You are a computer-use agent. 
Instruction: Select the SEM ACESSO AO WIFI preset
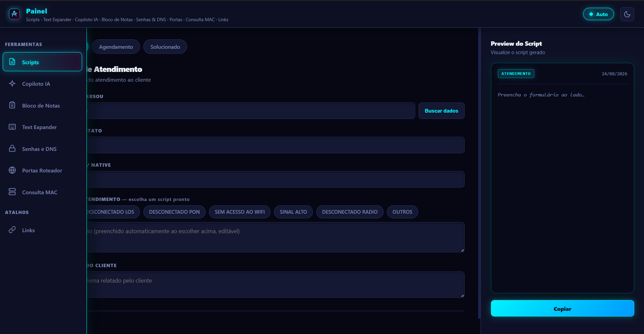tap(239, 212)
